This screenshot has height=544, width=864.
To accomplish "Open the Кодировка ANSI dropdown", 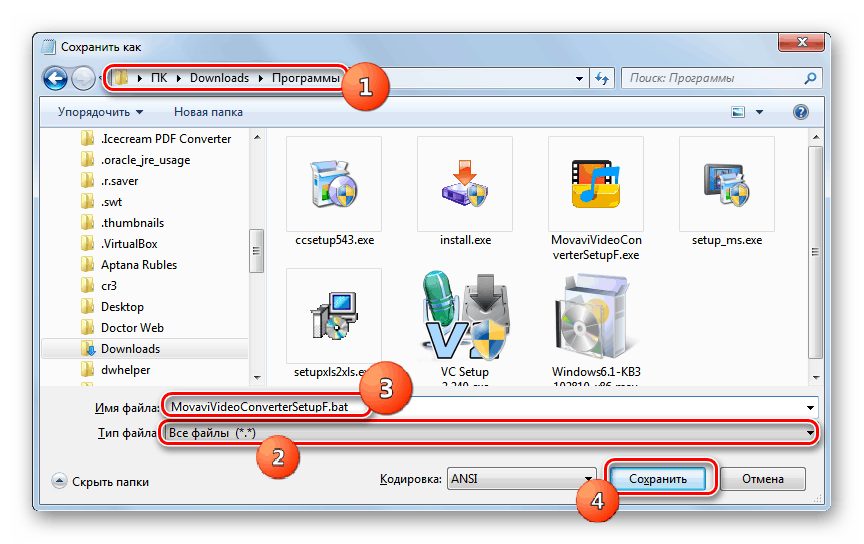I will click(522, 479).
